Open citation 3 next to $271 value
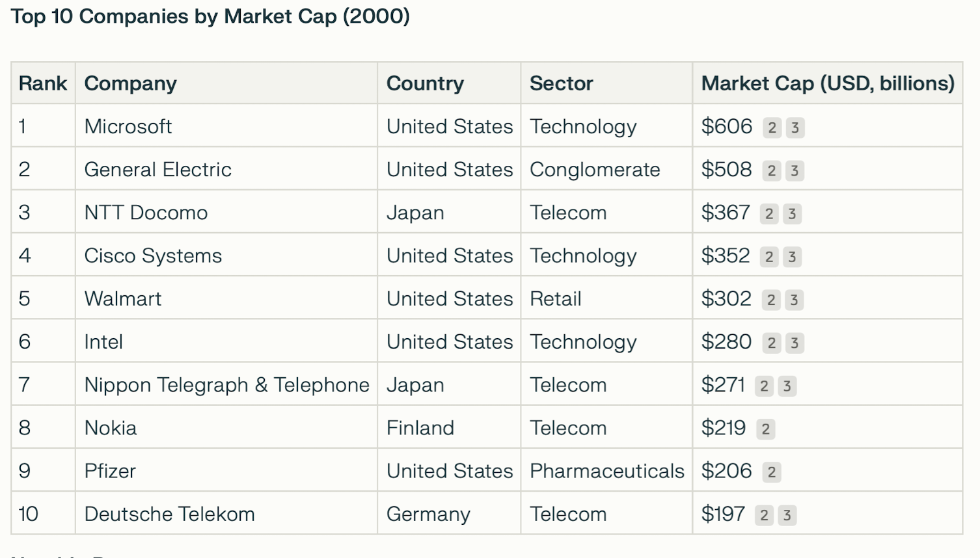 tap(787, 386)
